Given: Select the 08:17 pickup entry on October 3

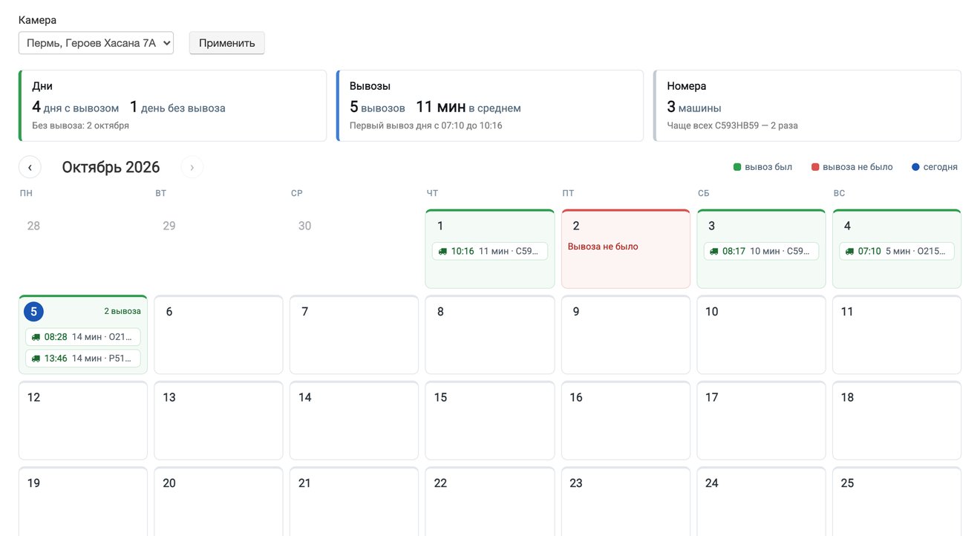Looking at the screenshot, I should (761, 251).
